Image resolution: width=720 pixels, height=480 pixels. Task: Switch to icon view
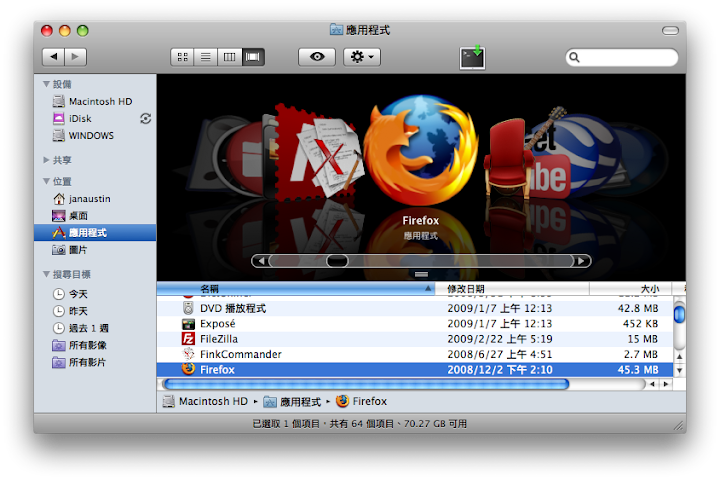coord(182,57)
